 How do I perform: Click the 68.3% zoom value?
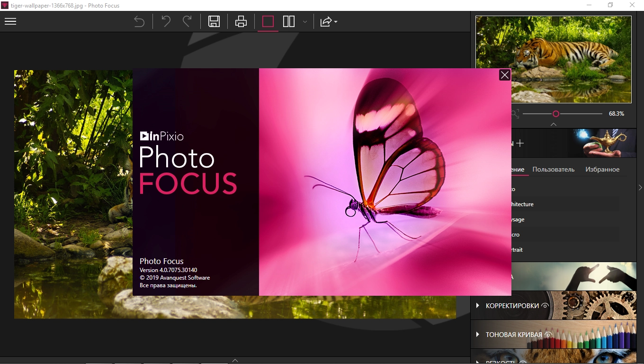point(617,114)
